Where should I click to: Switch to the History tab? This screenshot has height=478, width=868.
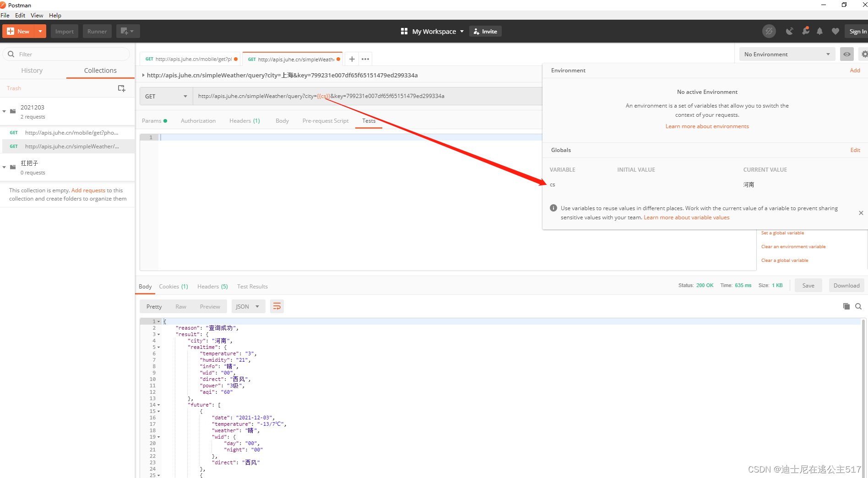(32, 71)
